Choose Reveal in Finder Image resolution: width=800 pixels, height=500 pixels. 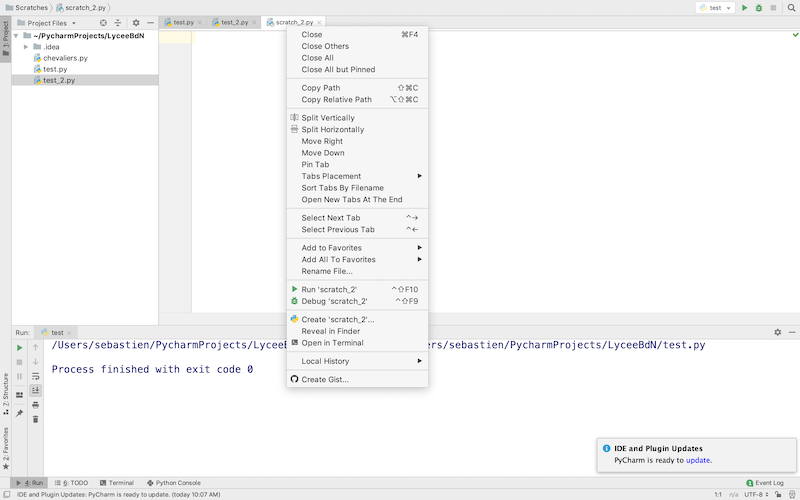[x=357, y=331]
